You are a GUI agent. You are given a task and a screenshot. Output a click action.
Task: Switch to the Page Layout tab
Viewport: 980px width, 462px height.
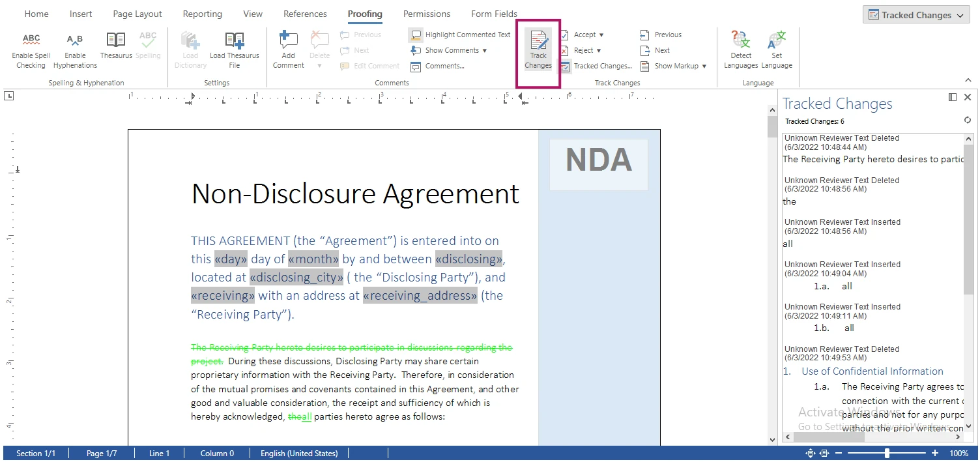(x=137, y=14)
